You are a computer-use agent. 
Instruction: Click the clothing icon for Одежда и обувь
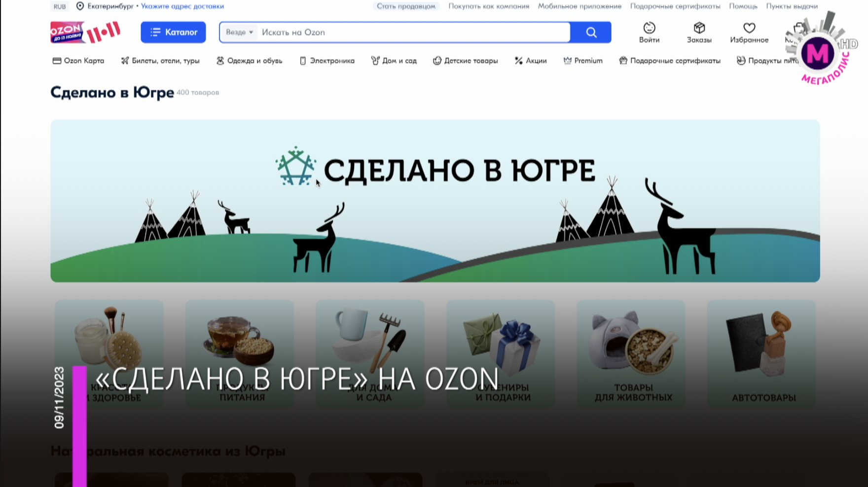pos(220,61)
